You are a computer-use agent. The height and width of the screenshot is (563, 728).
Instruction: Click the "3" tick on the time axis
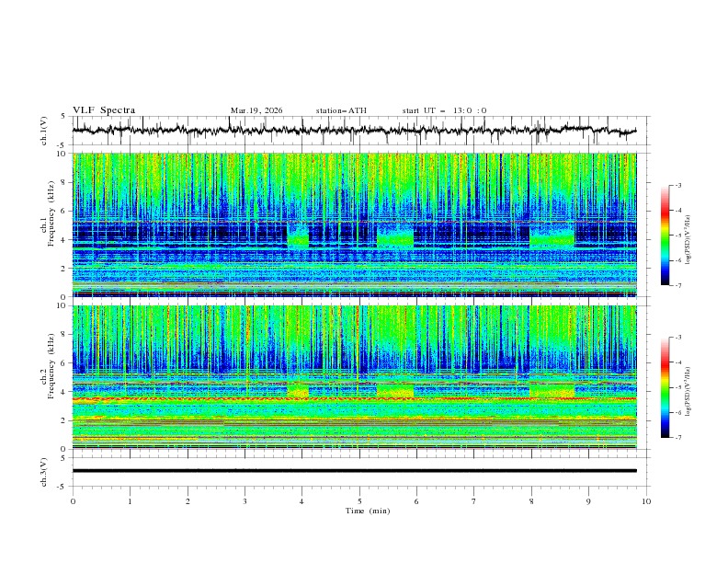click(x=245, y=501)
